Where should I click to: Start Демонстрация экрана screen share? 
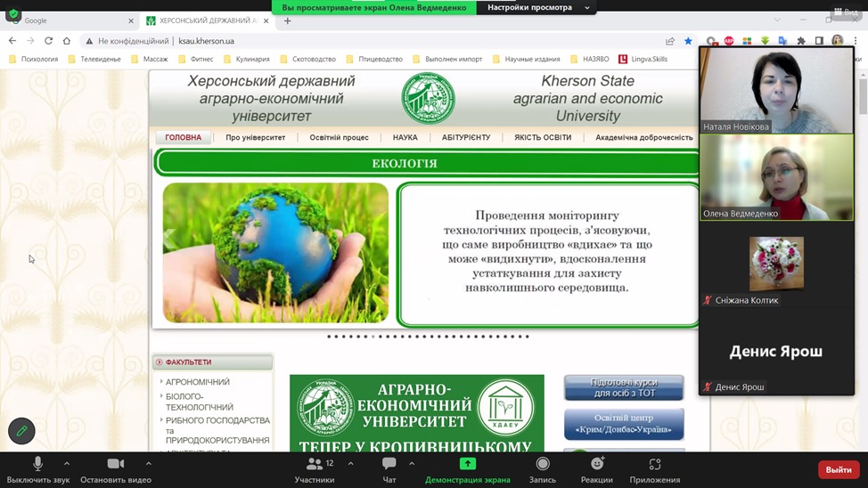click(468, 470)
